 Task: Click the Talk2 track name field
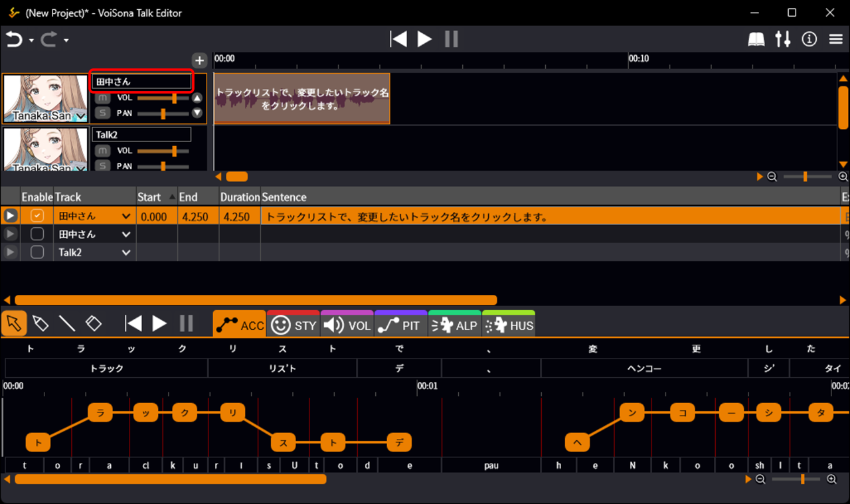[x=141, y=135]
